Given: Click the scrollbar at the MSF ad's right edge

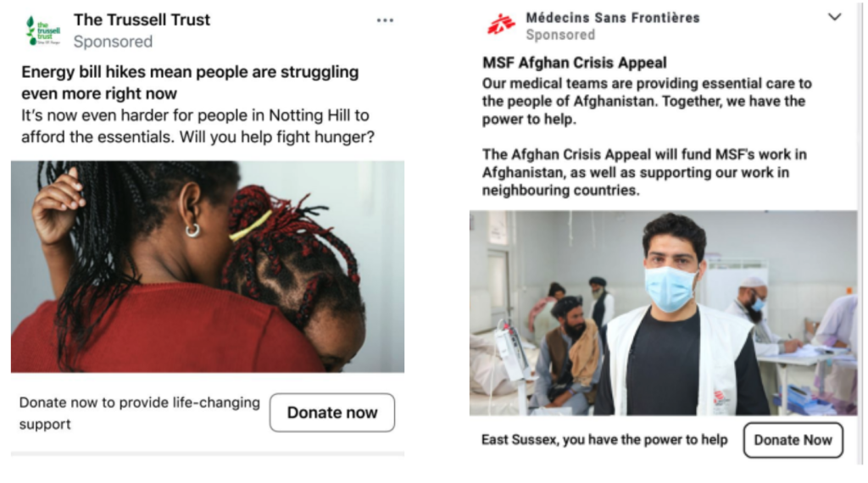Looking at the screenshot, I should click(861, 232).
